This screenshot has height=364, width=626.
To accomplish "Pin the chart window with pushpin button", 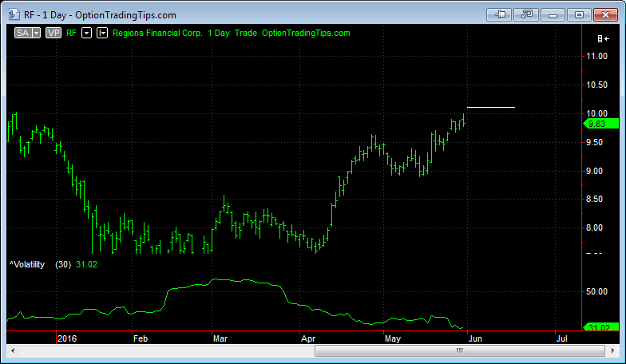I will pyautogui.click(x=500, y=14).
